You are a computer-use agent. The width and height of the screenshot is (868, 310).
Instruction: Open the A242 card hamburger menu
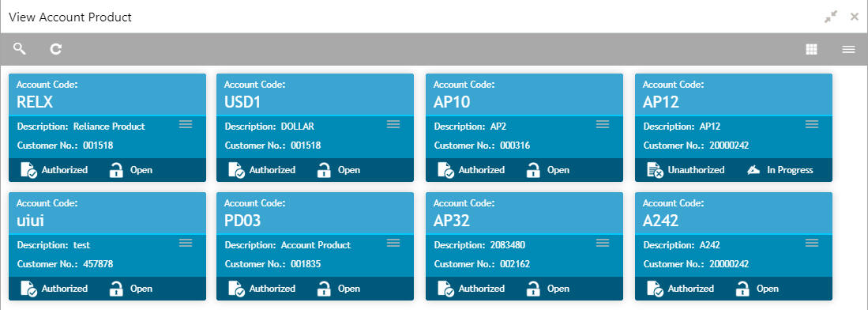click(812, 243)
